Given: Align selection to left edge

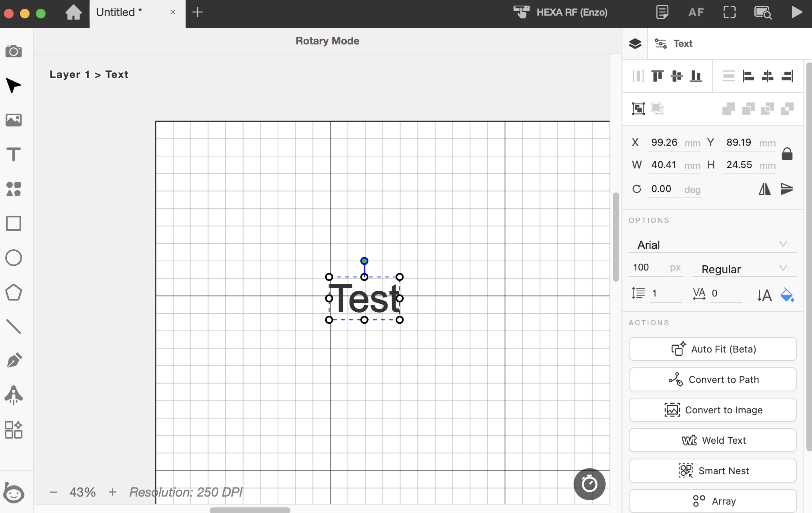Looking at the screenshot, I should (748, 76).
